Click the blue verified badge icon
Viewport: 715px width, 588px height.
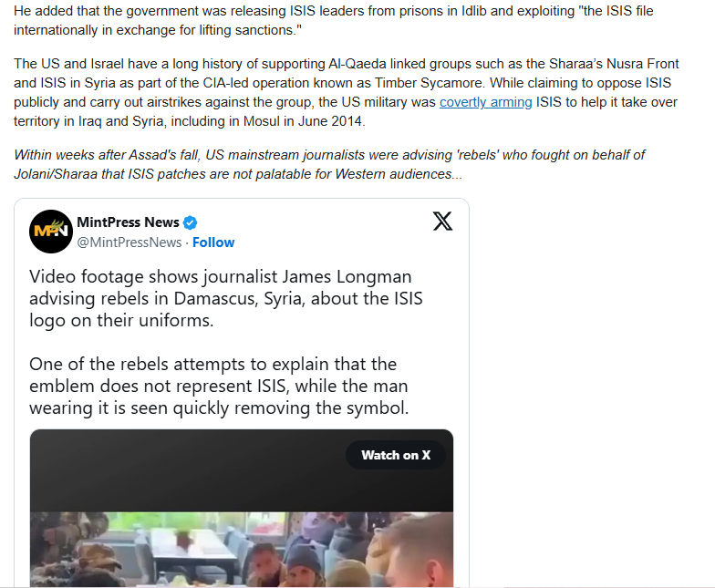190,222
